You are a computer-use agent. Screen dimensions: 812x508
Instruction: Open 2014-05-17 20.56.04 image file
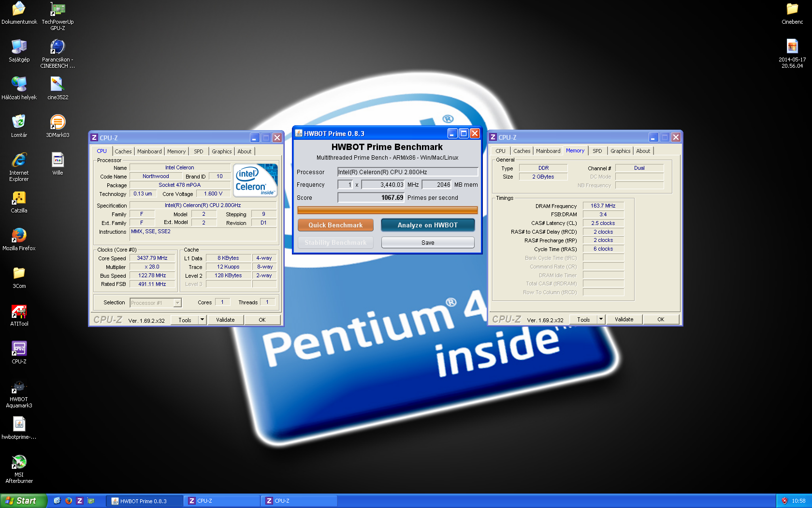tap(792, 54)
